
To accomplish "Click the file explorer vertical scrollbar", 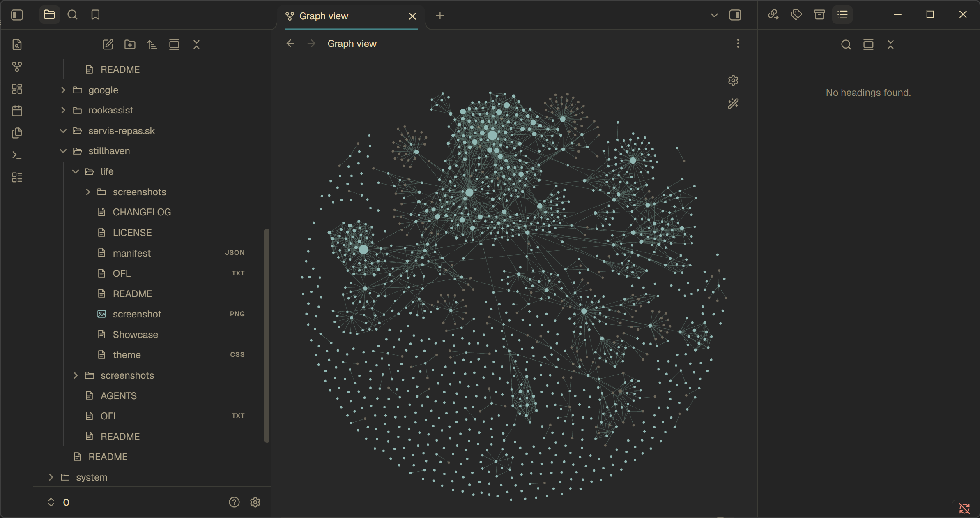I will click(x=267, y=335).
